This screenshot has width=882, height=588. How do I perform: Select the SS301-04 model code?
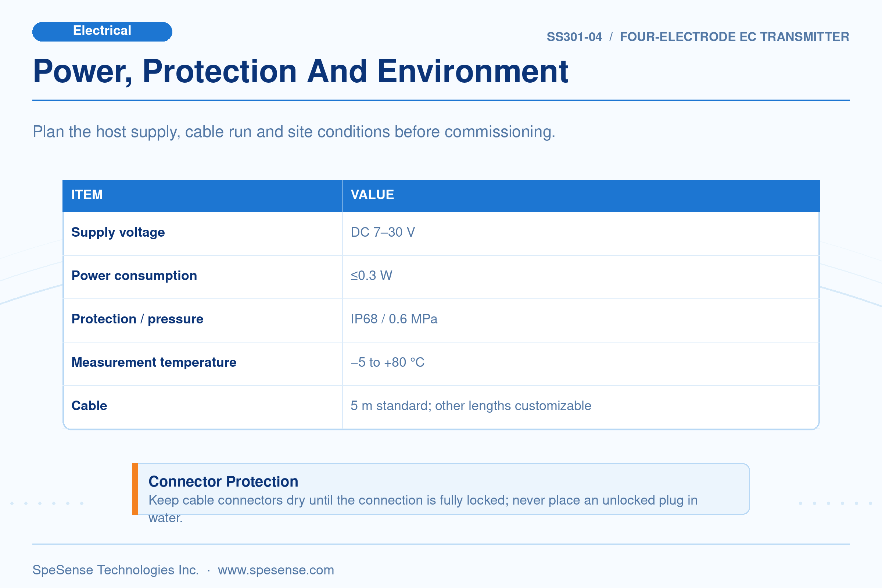click(x=574, y=37)
